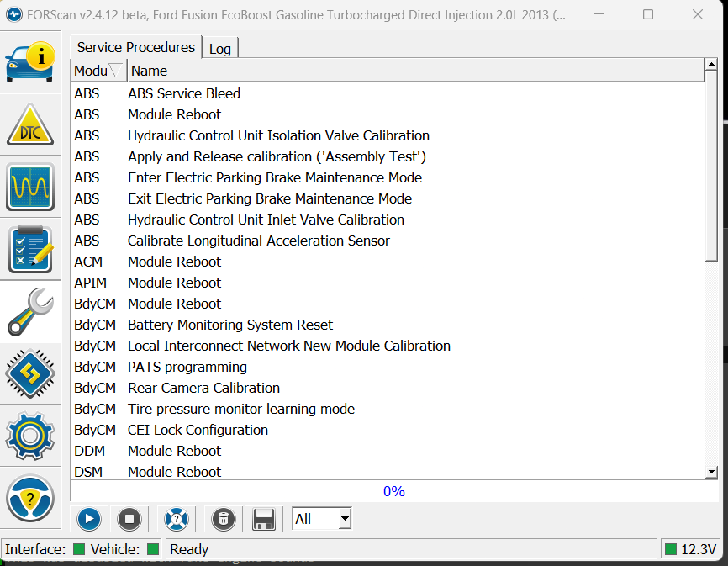Select Hydraulic Control Unit Inlet Valve Calibration
The width and height of the screenshot is (728, 566).
pos(388,220)
